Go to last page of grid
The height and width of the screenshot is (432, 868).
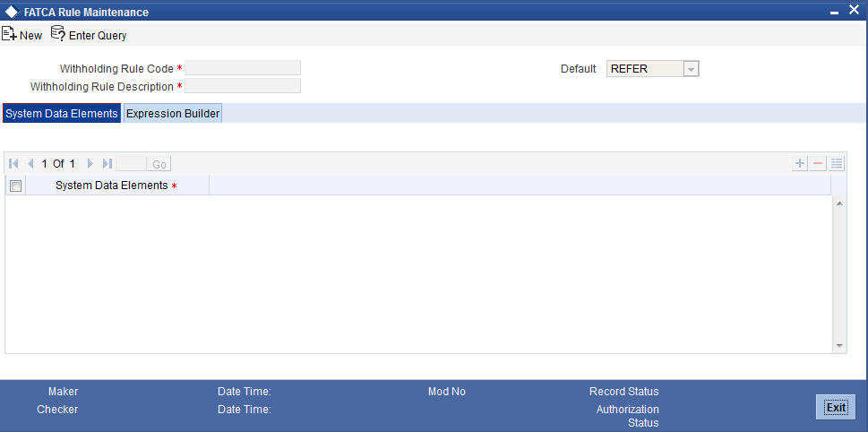(x=107, y=164)
